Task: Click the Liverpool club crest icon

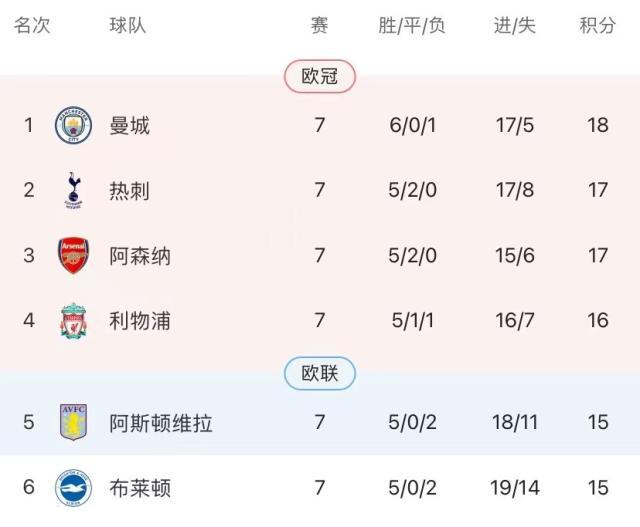Action: [x=73, y=321]
